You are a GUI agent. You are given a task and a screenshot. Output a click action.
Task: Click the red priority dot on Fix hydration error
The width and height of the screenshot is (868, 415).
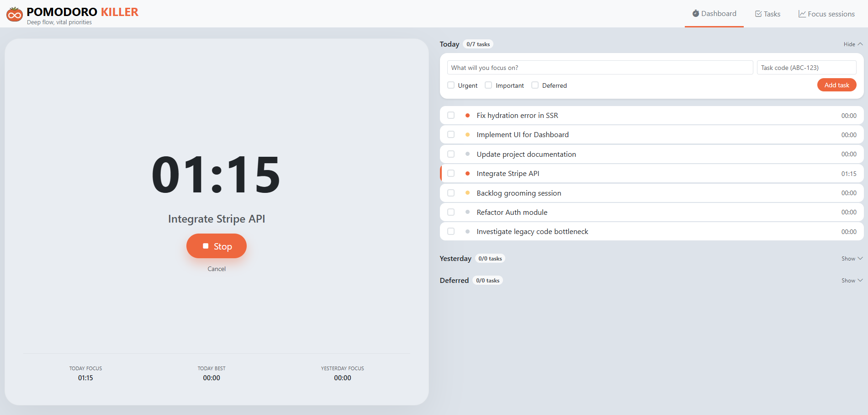467,116
